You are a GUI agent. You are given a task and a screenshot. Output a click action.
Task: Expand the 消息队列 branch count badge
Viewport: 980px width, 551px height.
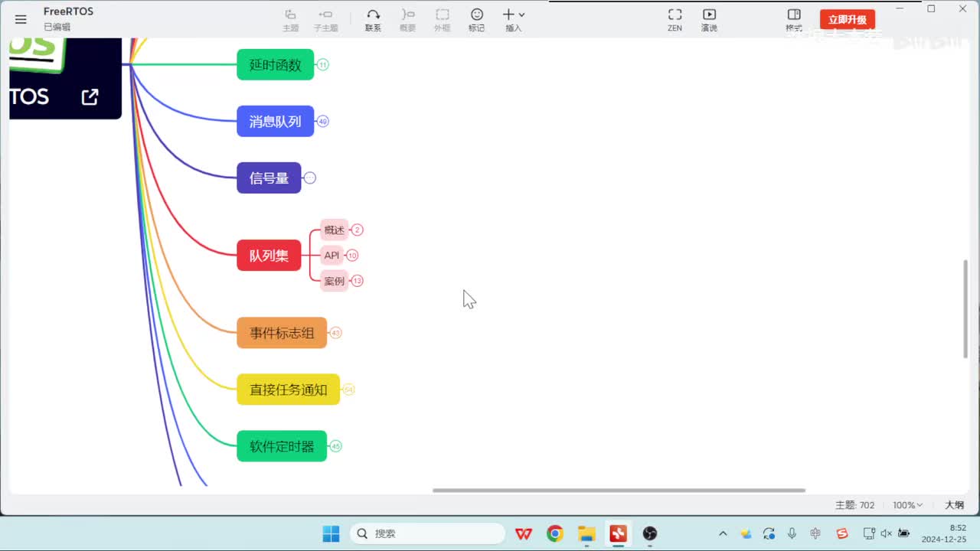(x=323, y=121)
